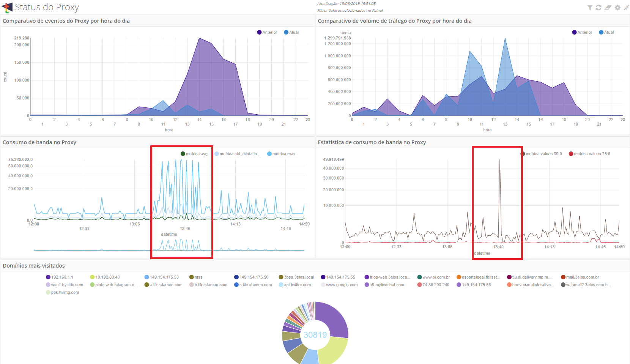Viewport: 630px width, 364px height.
Task: Click the 30819 total in donut chart center
Action: (x=315, y=335)
